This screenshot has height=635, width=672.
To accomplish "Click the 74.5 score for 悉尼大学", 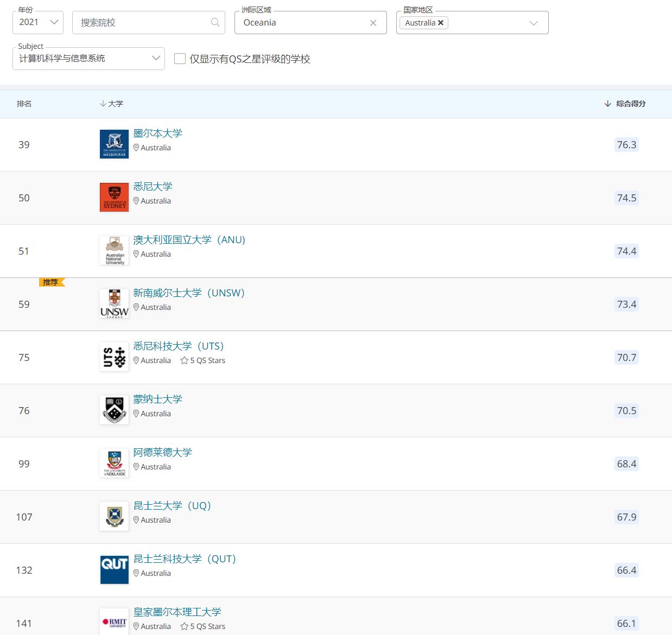I will point(626,198).
